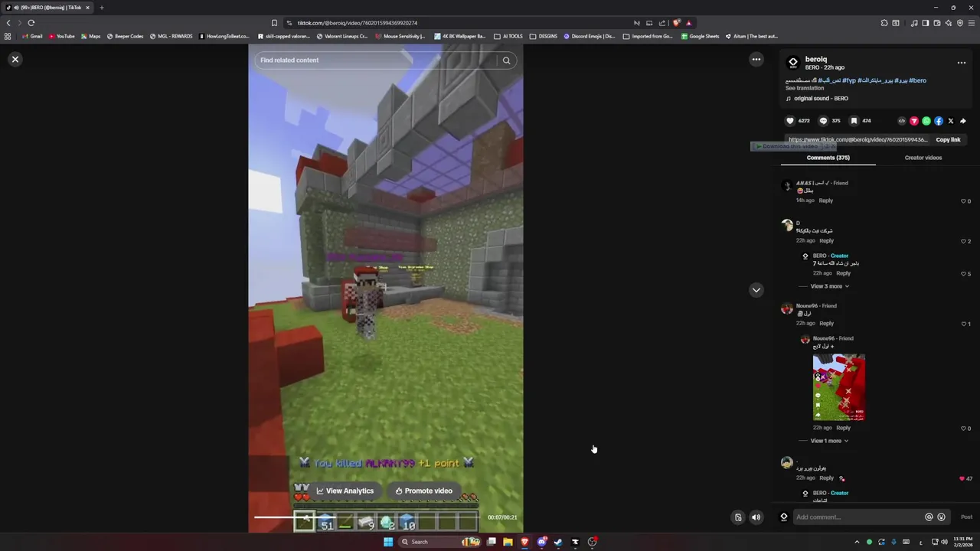Mute video with speaker icon
The width and height of the screenshot is (980, 551).
tap(756, 517)
